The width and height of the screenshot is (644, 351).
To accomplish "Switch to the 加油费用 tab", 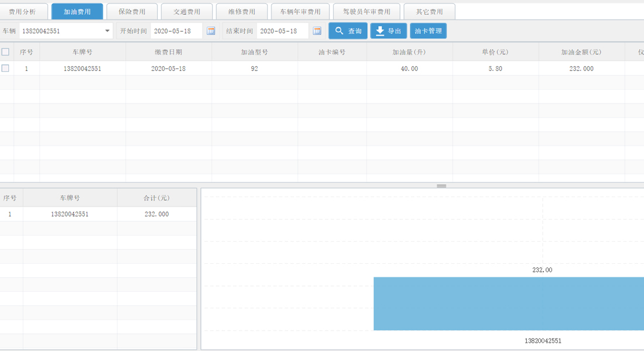I will (77, 12).
